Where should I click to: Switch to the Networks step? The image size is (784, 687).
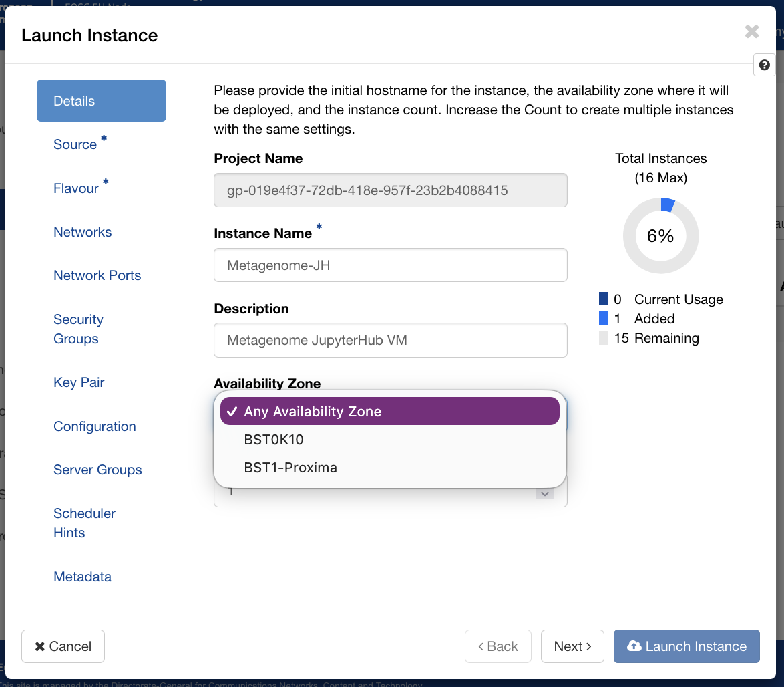point(83,232)
